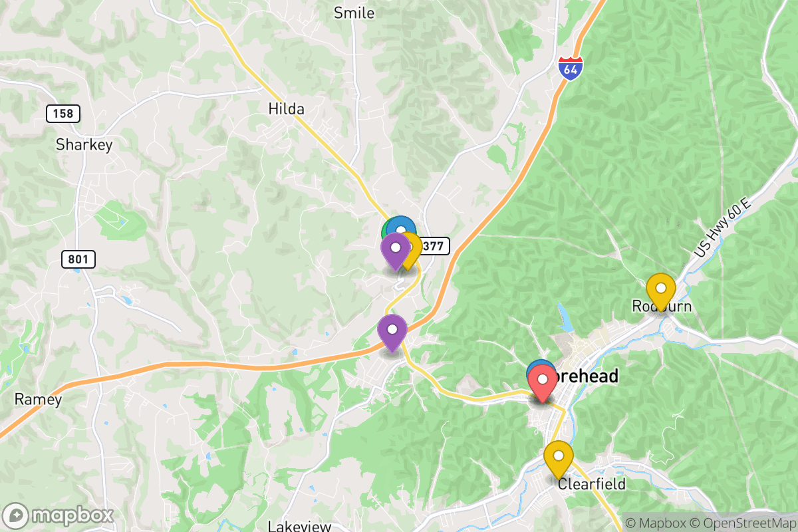This screenshot has width=798, height=532.
Task: Open the © Mapbox attribution link
Action: pyautogui.click(x=655, y=523)
